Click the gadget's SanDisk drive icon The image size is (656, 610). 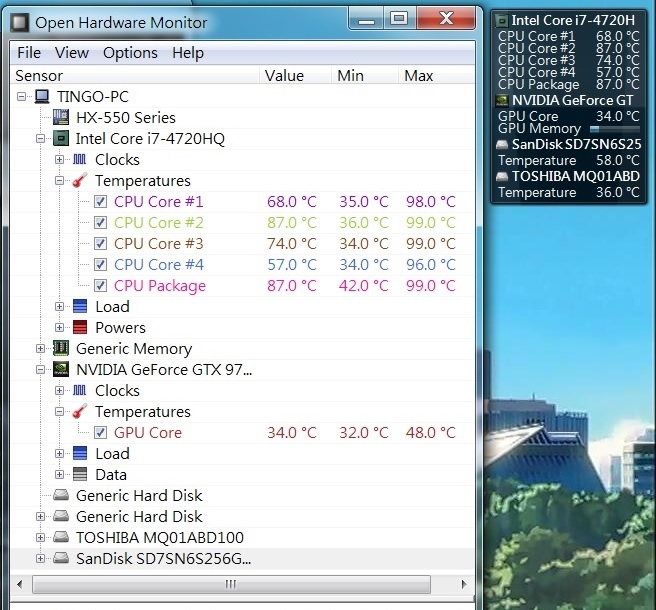502,144
